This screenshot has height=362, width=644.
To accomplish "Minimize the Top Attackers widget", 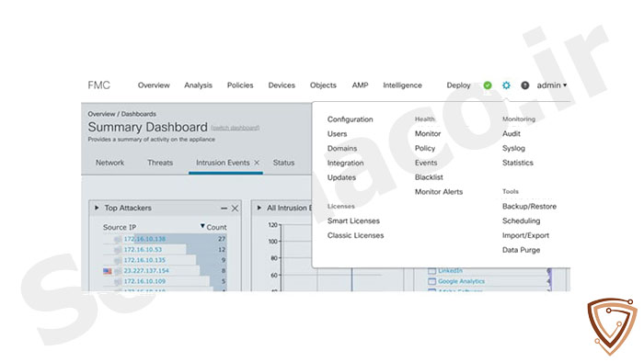I will (224, 209).
